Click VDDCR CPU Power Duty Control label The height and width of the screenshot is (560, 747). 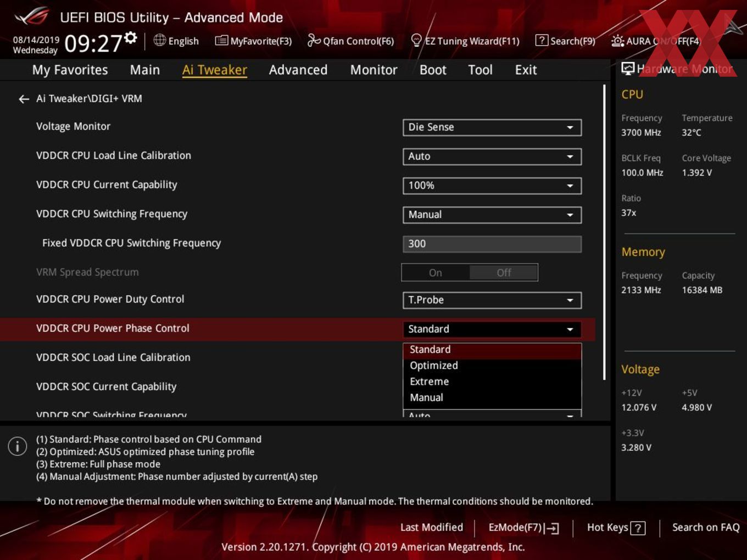[x=110, y=299]
